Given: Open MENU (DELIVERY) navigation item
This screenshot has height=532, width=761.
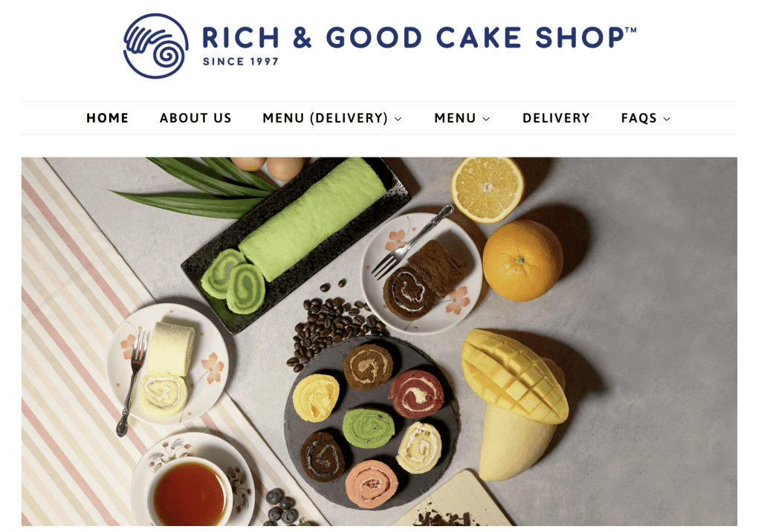Looking at the screenshot, I should pos(326,118).
